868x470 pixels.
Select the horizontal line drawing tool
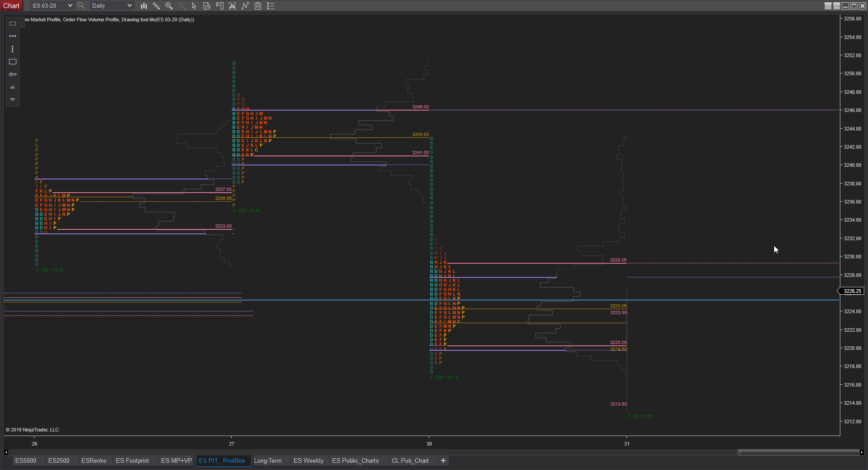pyautogui.click(x=12, y=36)
